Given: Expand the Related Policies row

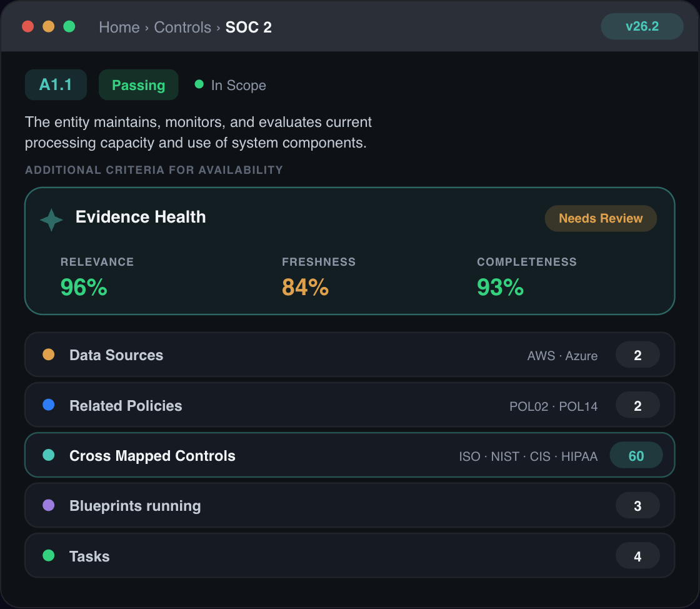Looking at the screenshot, I should 349,405.
